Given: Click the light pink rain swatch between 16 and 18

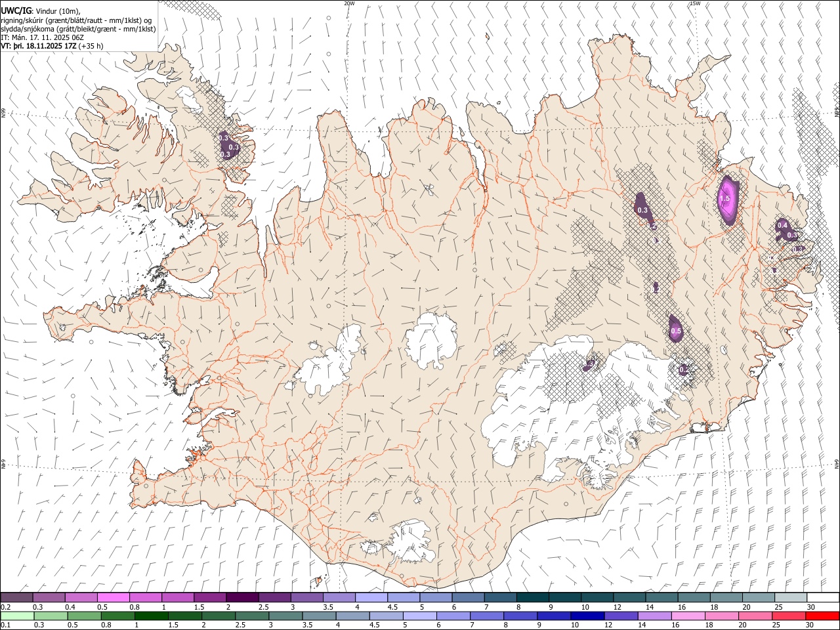Looking at the screenshot, I should [687, 616].
